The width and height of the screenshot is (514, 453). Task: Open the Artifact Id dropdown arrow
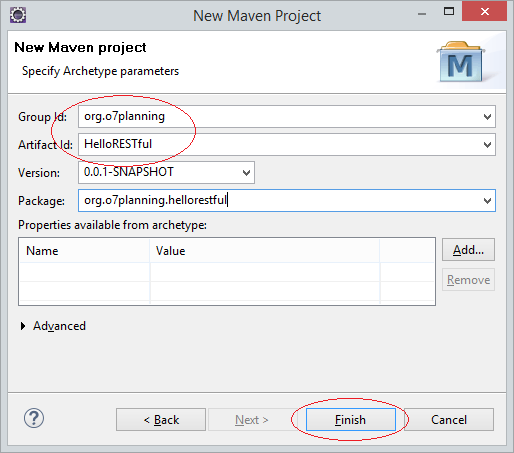coord(487,145)
